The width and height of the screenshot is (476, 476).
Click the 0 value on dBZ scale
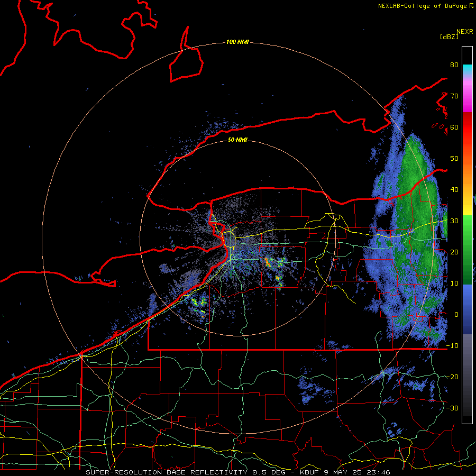[x=456, y=315]
